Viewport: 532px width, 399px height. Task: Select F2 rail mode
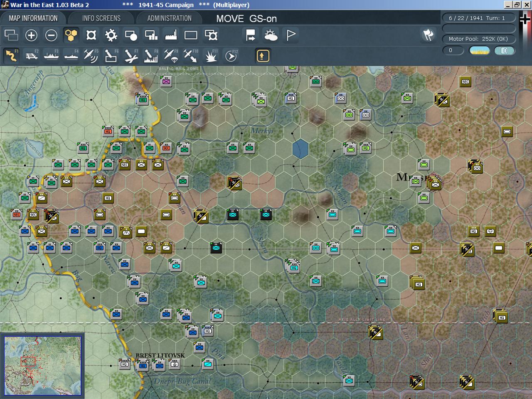[x=31, y=56]
